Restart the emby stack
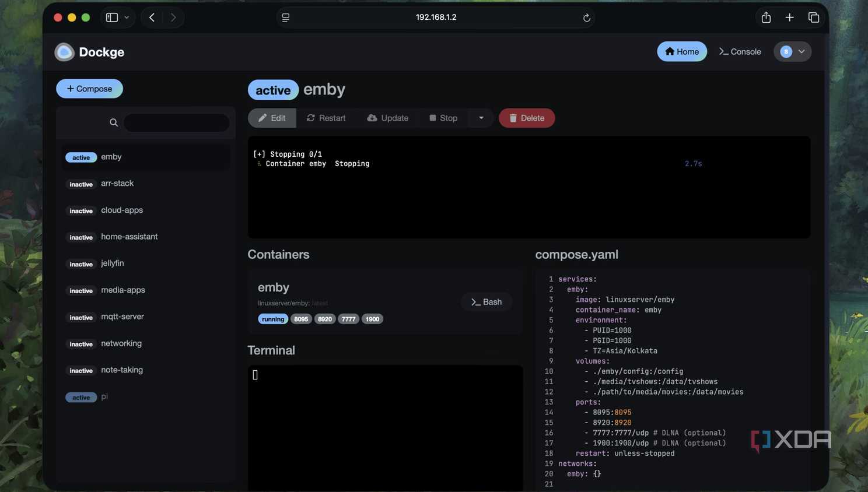868x492 pixels. coord(326,118)
